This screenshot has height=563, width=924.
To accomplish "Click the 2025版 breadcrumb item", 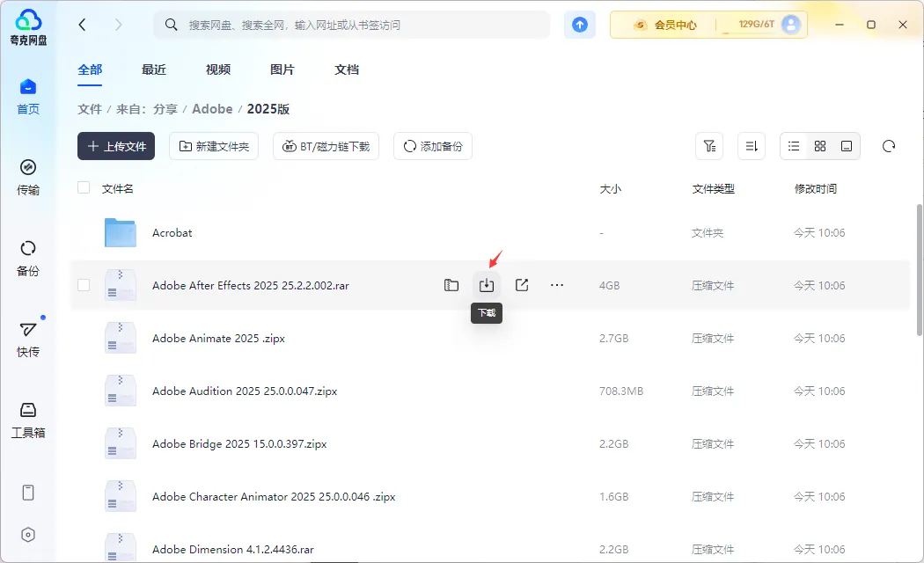I will click(x=268, y=109).
